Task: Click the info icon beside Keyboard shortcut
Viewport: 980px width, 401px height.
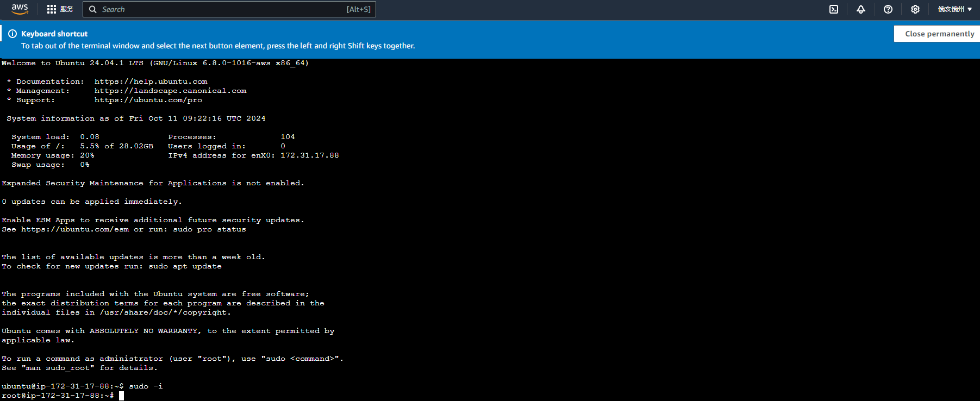Action: 13,34
